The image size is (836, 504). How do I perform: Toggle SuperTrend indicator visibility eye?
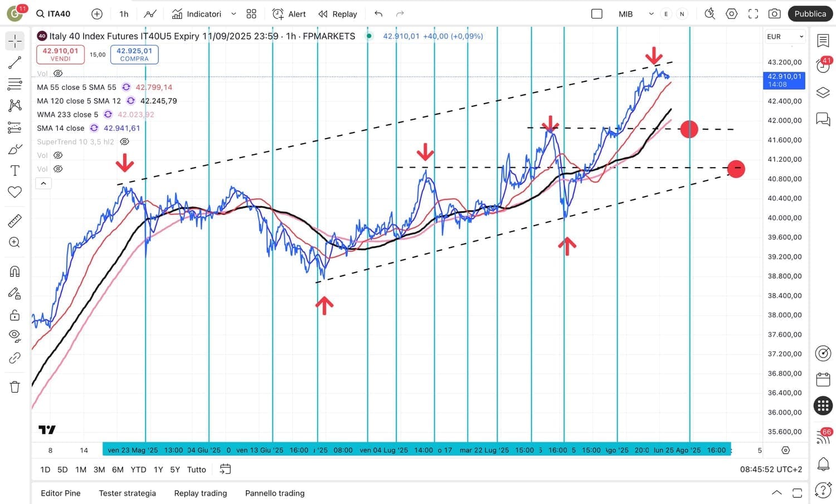coord(125,141)
